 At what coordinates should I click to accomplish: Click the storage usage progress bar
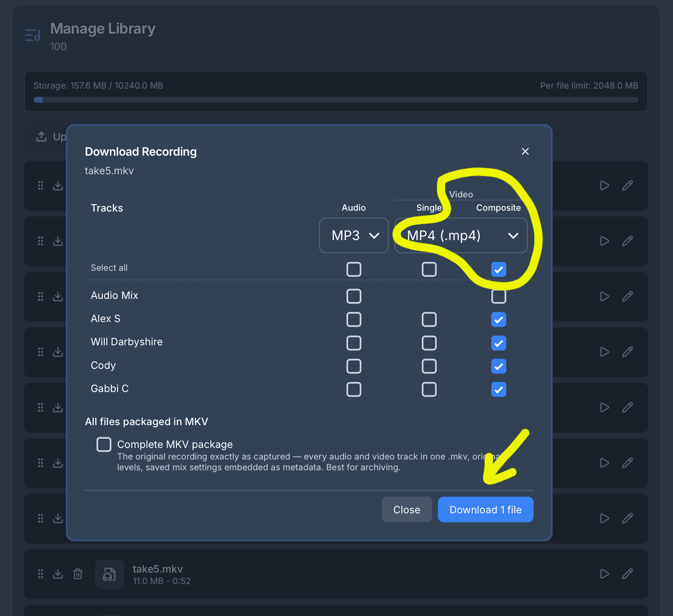pyautogui.click(x=336, y=100)
